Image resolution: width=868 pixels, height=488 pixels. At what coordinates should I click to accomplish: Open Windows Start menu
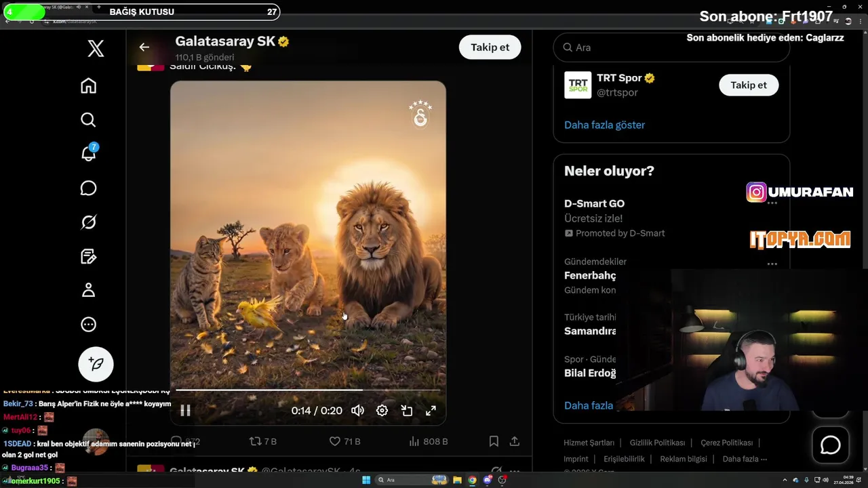click(x=366, y=480)
